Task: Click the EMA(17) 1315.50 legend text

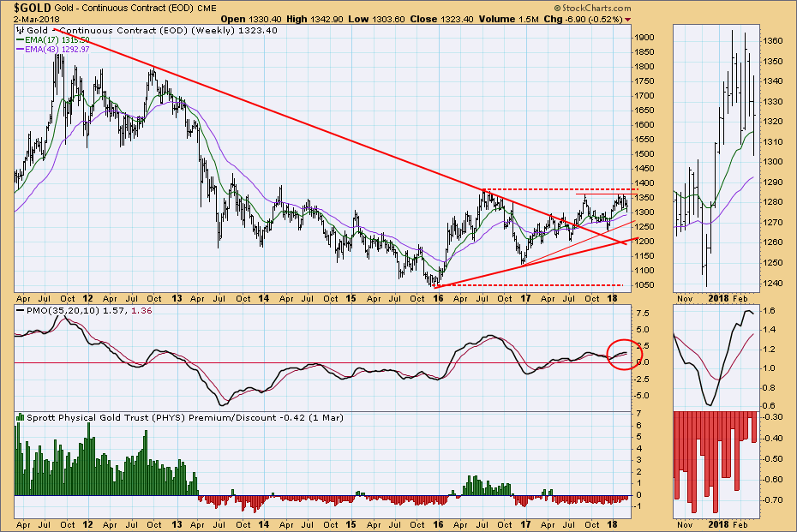Action: pos(57,39)
